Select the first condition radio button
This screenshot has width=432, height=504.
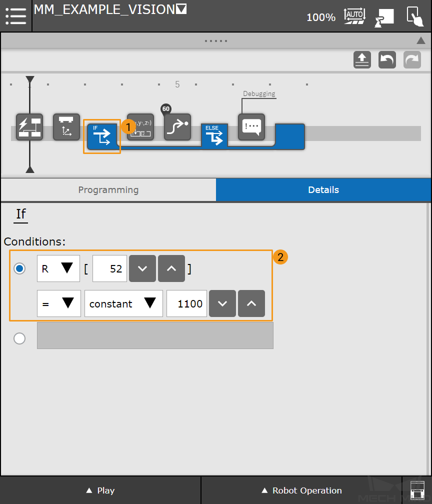pos(19,268)
